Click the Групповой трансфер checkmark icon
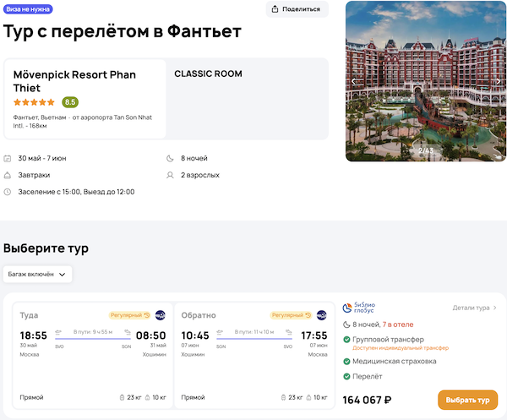 pos(347,340)
